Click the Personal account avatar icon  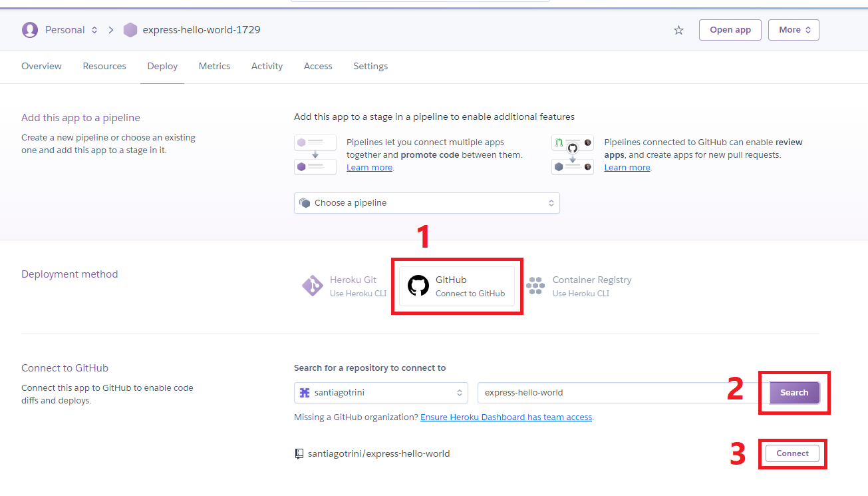pyautogui.click(x=30, y=30)
